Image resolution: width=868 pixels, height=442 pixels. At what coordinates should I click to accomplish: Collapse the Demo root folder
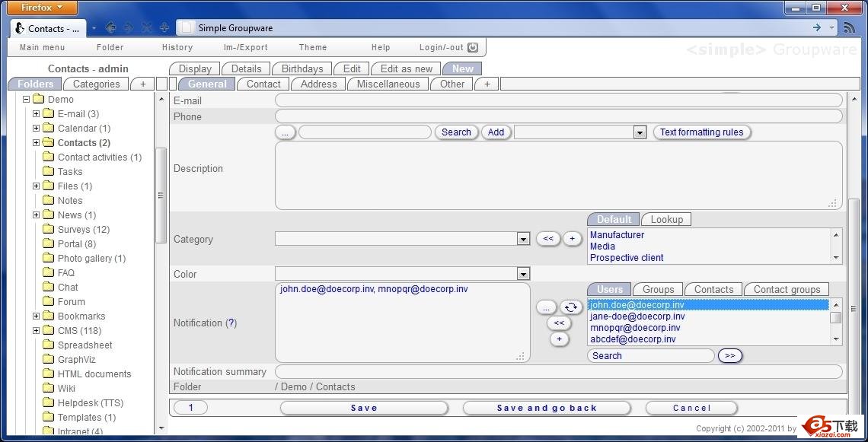[x=26, y=99]
